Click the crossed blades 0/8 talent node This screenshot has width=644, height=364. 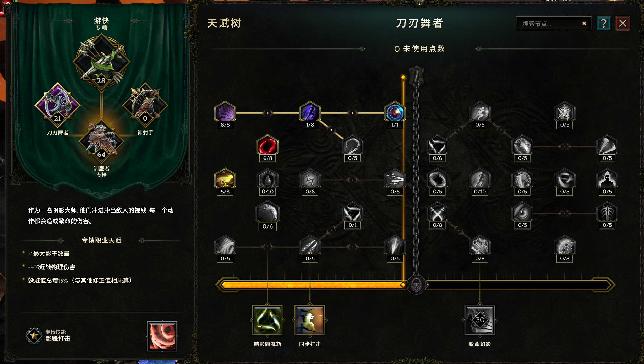tap(437, 213)
